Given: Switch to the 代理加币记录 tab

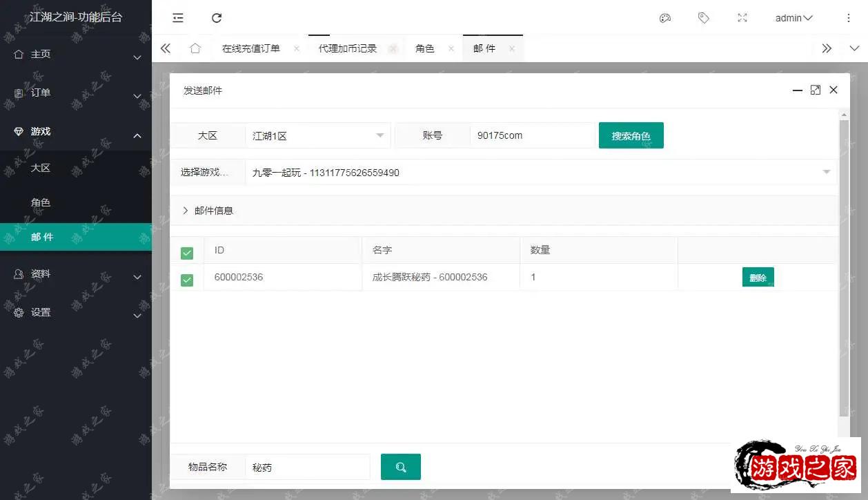Looking at the screenshot, I should (346, 48).
